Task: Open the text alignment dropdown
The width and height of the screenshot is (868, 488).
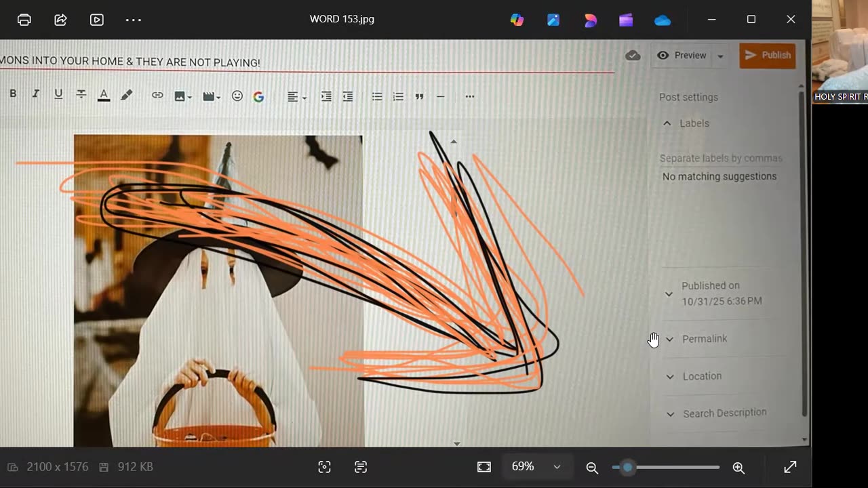Action: 296,98
